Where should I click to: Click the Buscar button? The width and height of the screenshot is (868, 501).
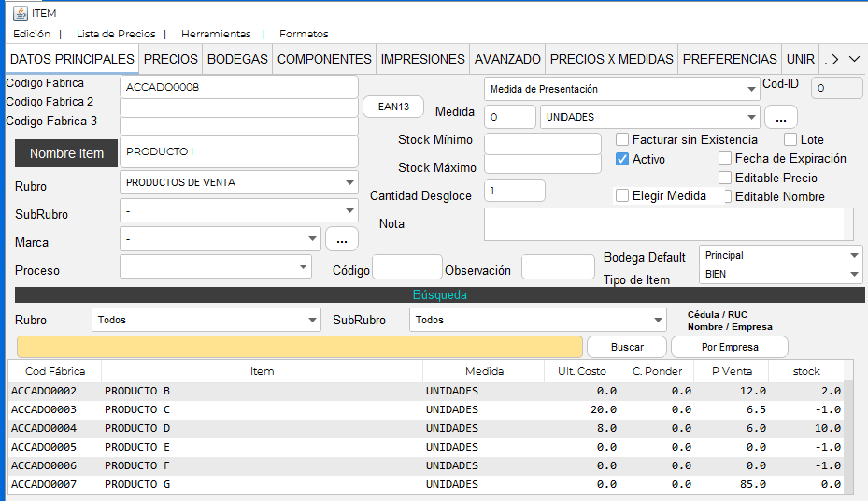(627, 347)
